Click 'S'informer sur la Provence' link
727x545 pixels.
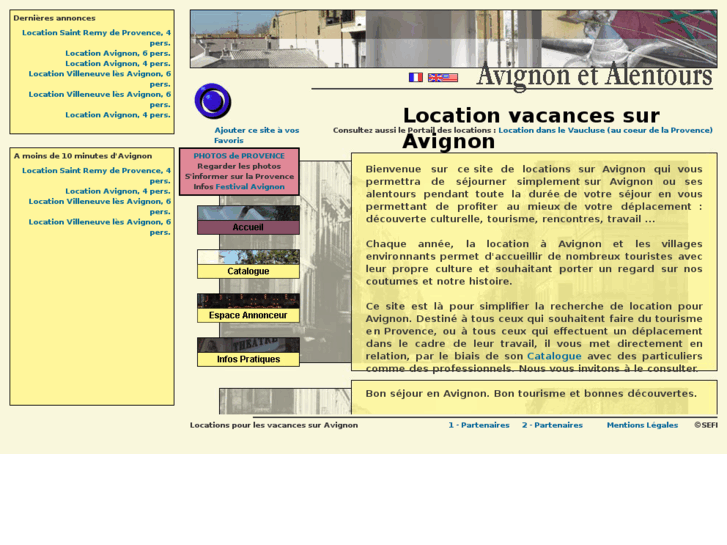tap(239, 176)
